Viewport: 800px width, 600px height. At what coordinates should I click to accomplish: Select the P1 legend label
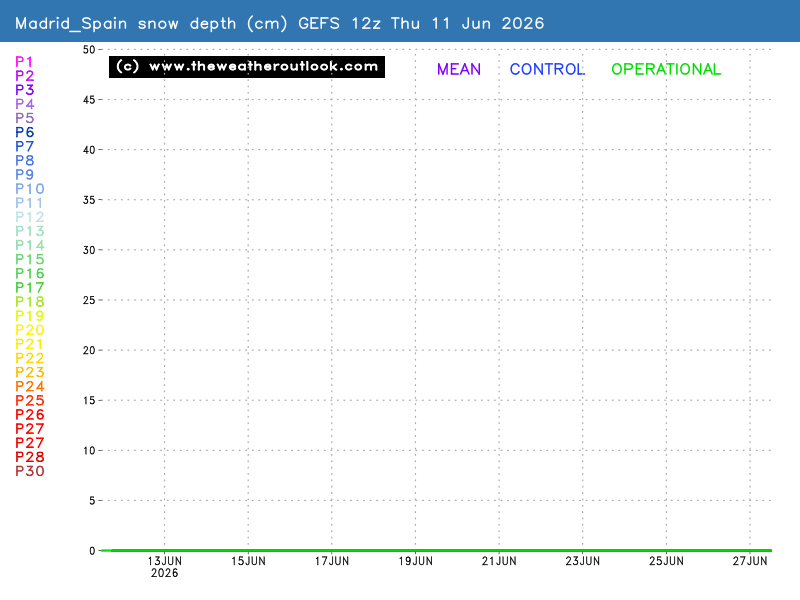tap(24, 62)
